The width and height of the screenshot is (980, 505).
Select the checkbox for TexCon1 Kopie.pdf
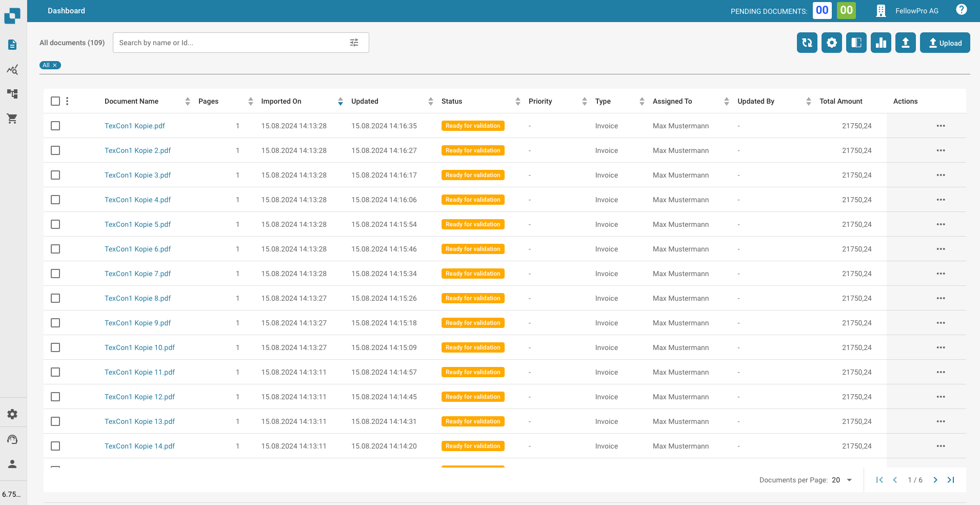(x=55, y=126)
